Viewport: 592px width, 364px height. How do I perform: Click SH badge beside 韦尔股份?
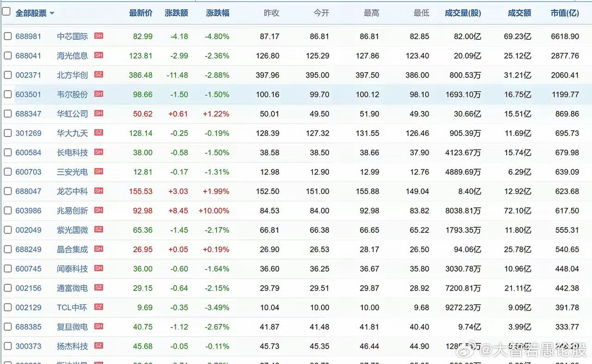tap(99, 94)
